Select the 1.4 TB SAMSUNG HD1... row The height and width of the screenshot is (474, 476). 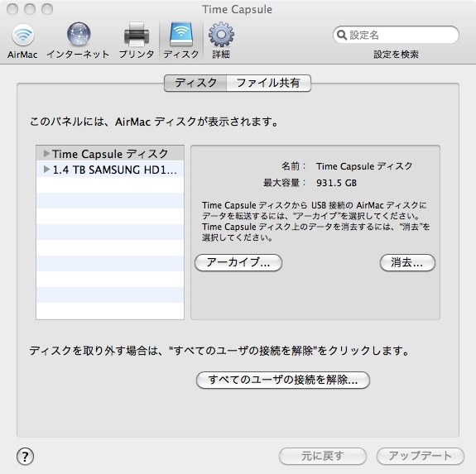point(110,170)
